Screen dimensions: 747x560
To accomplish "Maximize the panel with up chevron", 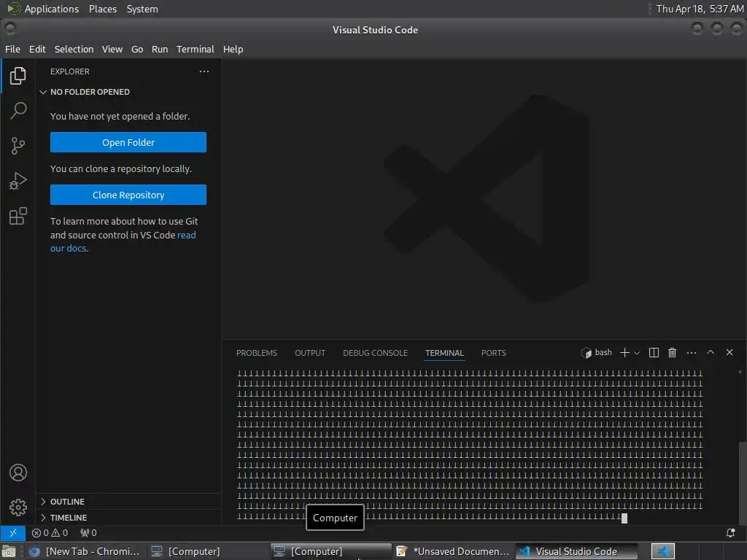I will [x=711, y=352].
